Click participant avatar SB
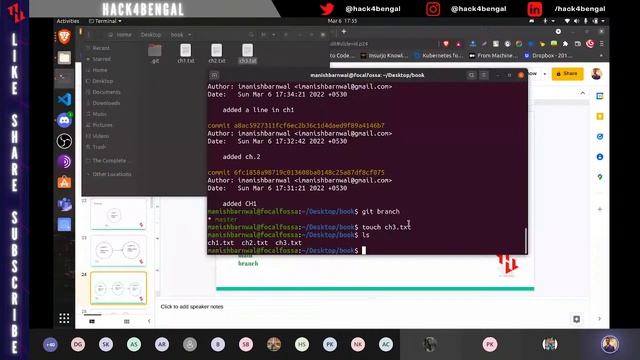Screen dimensions: 640x360 point(246,344)
